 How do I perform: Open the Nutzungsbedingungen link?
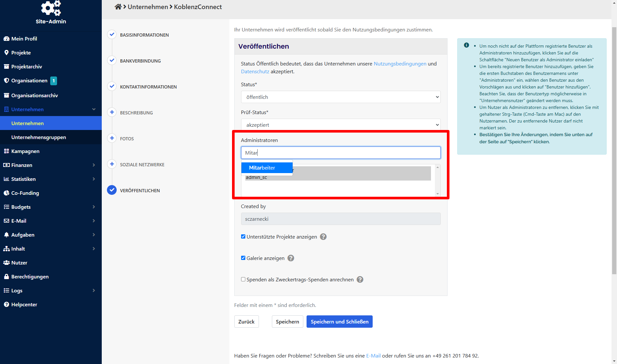coord(400,64)
